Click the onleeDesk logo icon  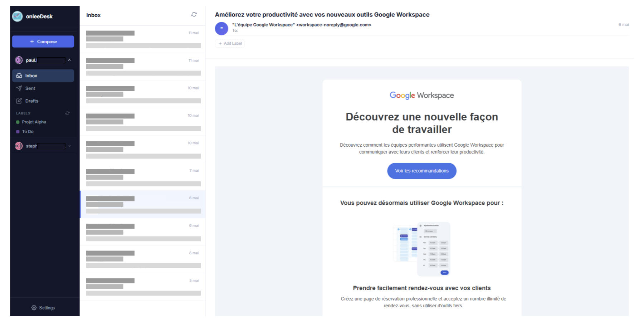coord(17,16)
